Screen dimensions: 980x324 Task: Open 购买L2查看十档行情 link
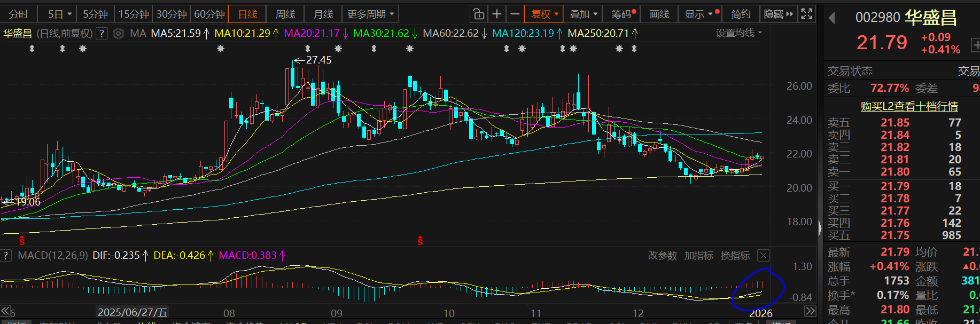909,106
